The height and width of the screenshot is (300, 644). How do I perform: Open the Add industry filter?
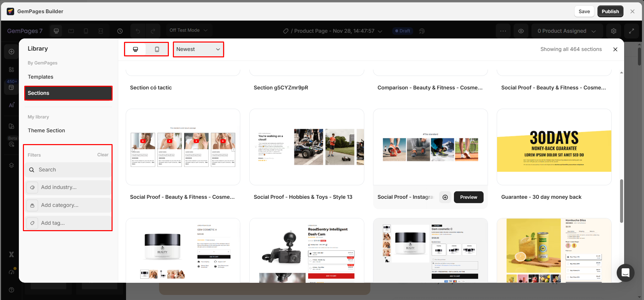click(x=68, y=187)
